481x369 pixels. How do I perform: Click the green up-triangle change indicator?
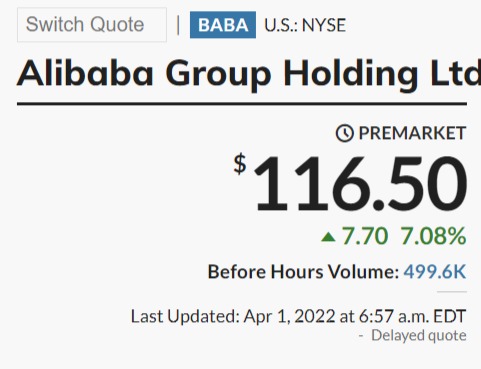pyautogui.click(x=328, y=237)
